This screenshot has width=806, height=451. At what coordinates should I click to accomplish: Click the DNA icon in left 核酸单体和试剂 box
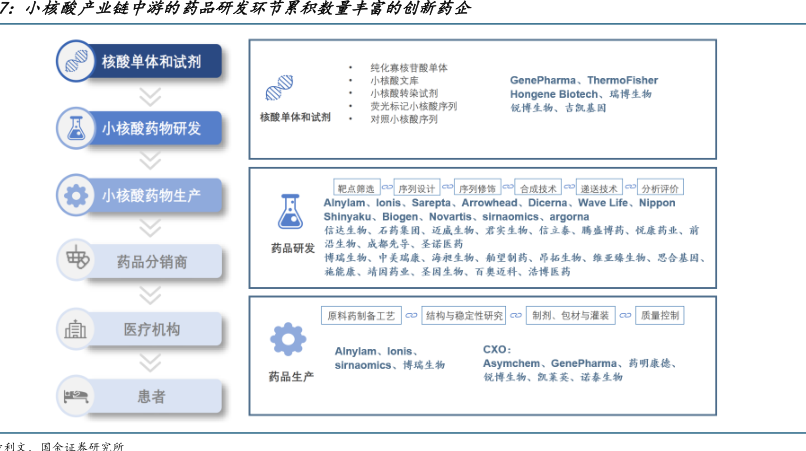76,61
